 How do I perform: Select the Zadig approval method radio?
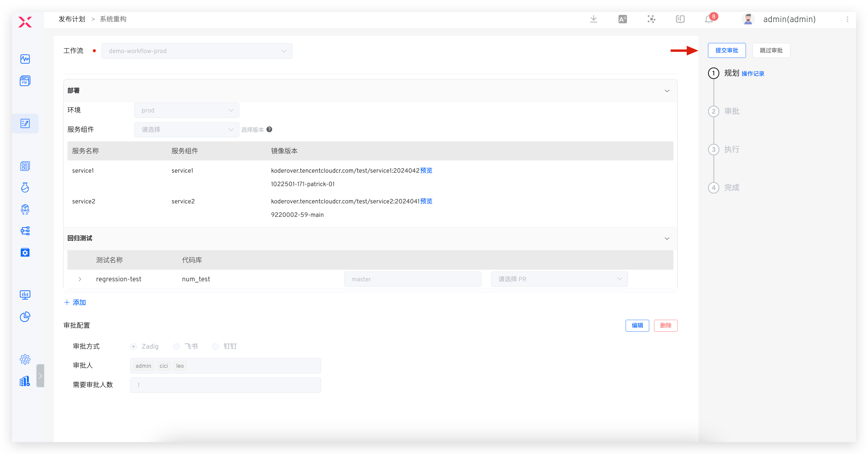(x=133, y=347)
